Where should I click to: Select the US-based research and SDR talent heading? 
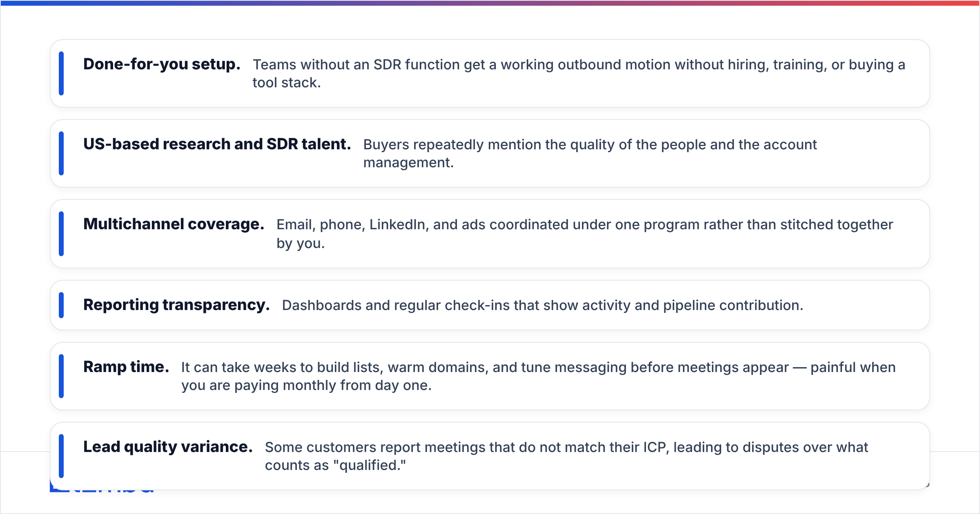(x=217, y=144)
